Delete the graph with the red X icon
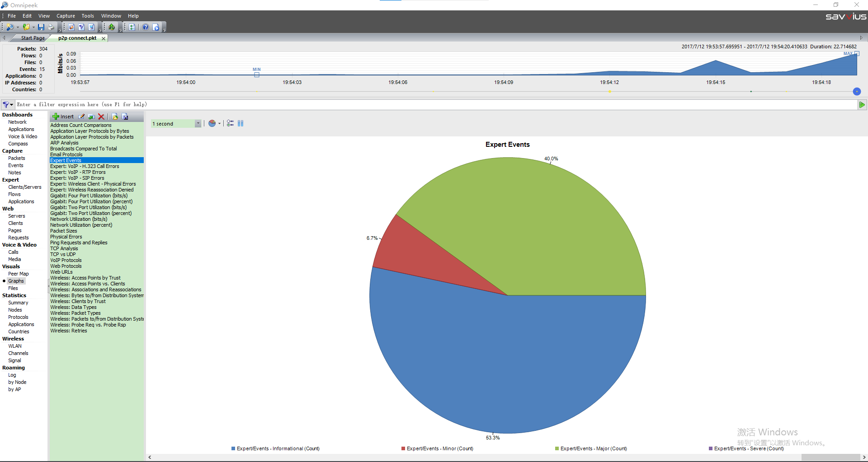 coord(101,117)
